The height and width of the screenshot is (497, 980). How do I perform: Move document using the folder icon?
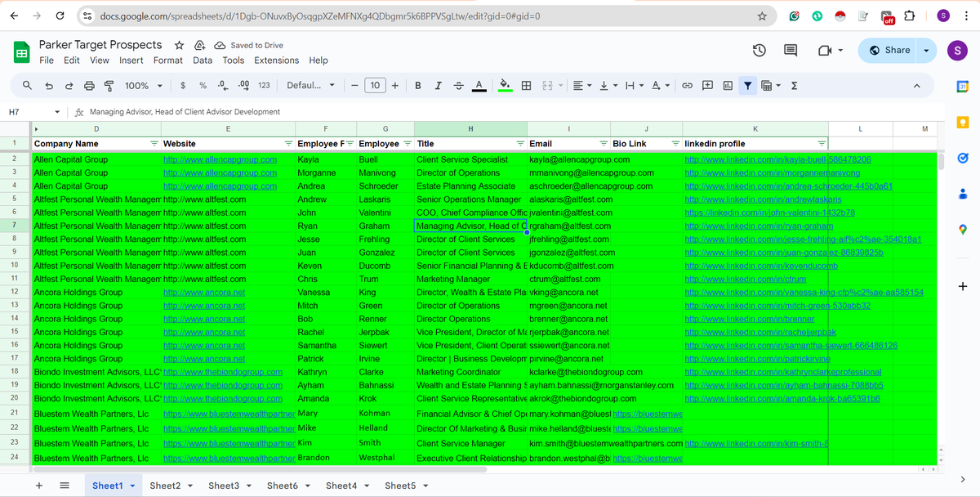tap(200, 45)
